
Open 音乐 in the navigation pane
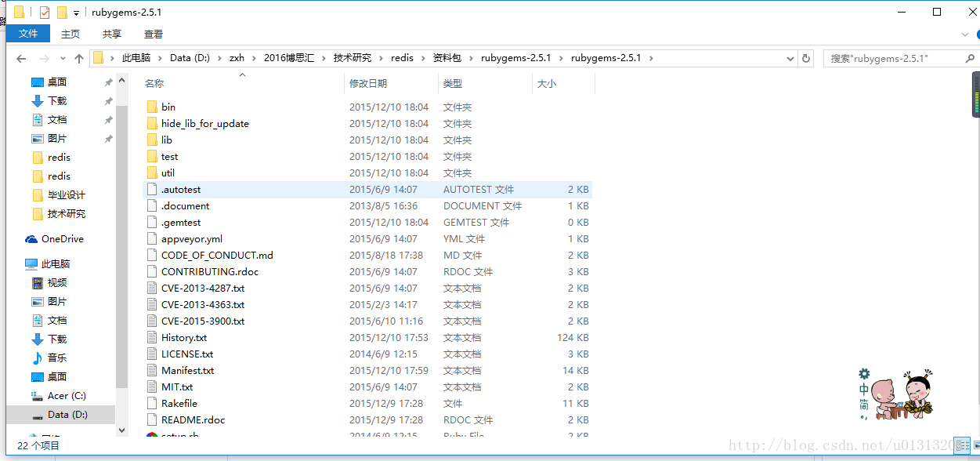[57, 358]
